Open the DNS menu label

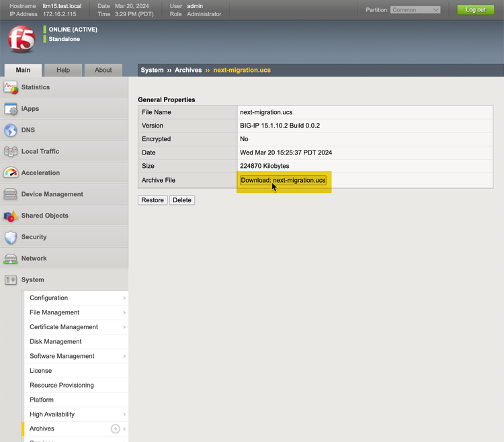pos(28,130)
